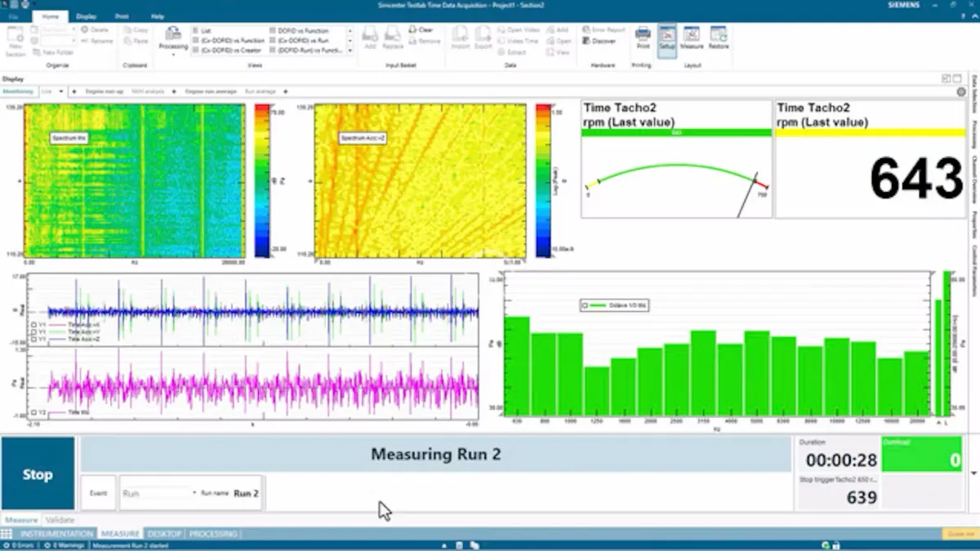Click Replace in Input Basket
The height and width of the screenshot is (551, 980).
(x=394, y=38)
